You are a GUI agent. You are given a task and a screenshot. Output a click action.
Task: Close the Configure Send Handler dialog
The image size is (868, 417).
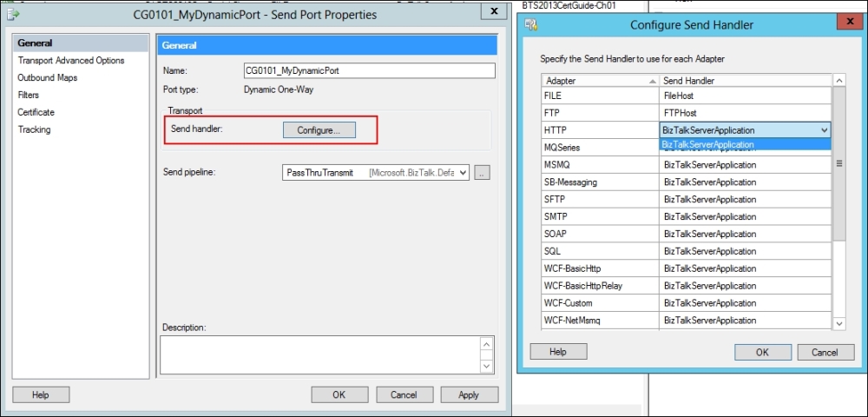click(851, 22)
